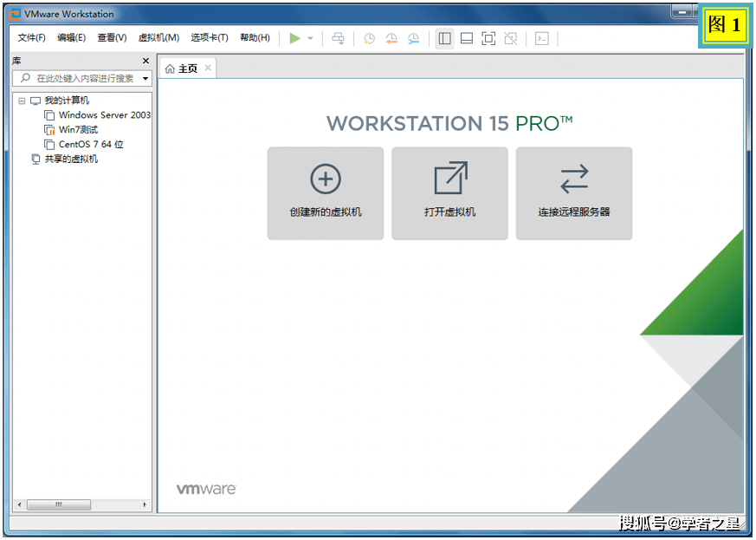Open the 选项卡(T) menu
The height and width of the screenshot is (540, 756).
210,37
